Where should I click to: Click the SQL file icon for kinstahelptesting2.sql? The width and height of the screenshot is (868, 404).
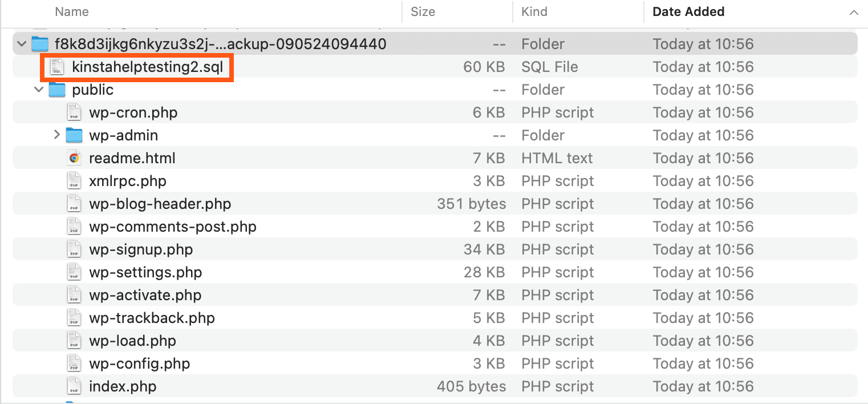pos(57,66)
